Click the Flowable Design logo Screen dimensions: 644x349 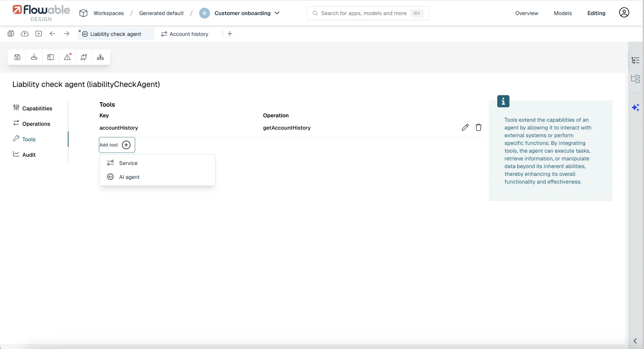41,13
